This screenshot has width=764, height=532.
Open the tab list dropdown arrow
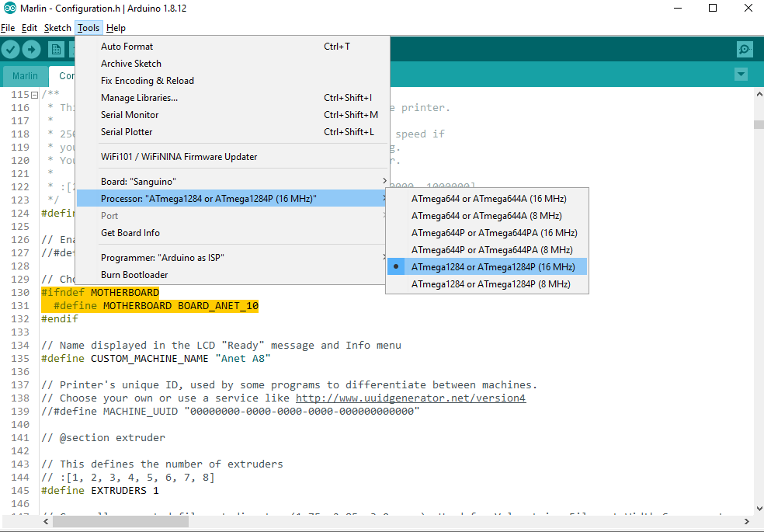[741, 75]
